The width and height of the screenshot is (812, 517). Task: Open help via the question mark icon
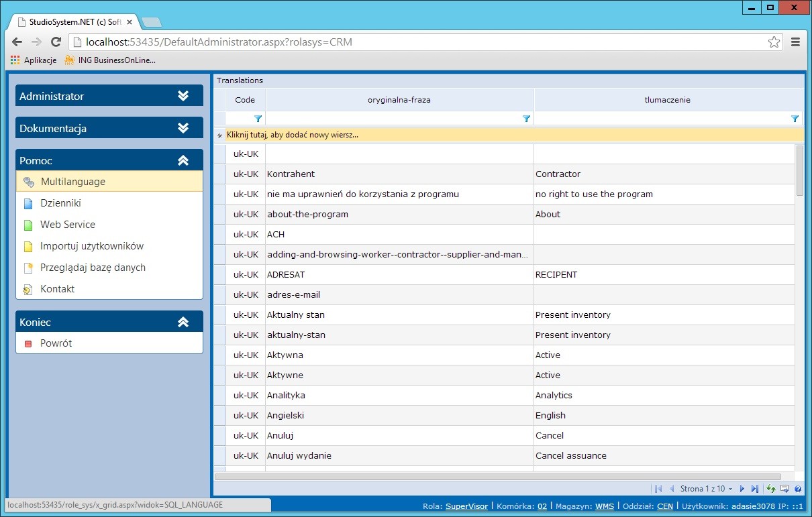tap(798, 488)
